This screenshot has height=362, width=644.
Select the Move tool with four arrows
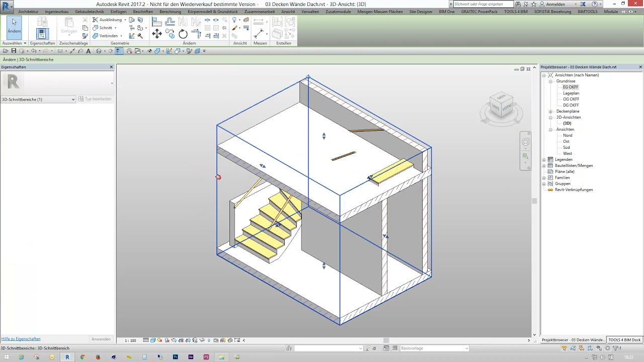(x=157, y=34)
